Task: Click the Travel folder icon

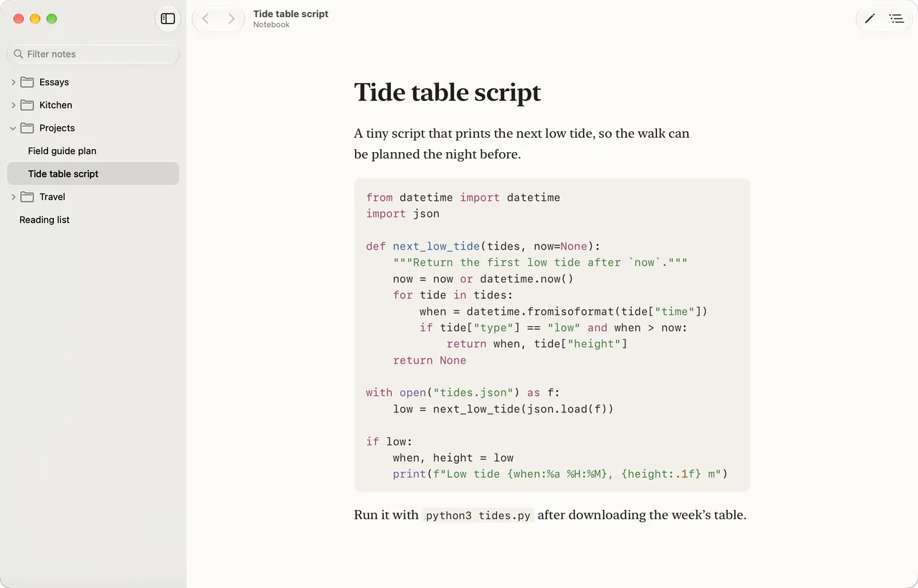Action: click(27, 196)
